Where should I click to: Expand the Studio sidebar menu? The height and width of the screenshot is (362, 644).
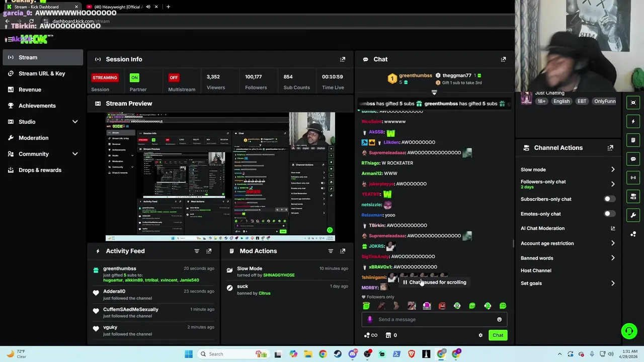(x=75, y=122)
